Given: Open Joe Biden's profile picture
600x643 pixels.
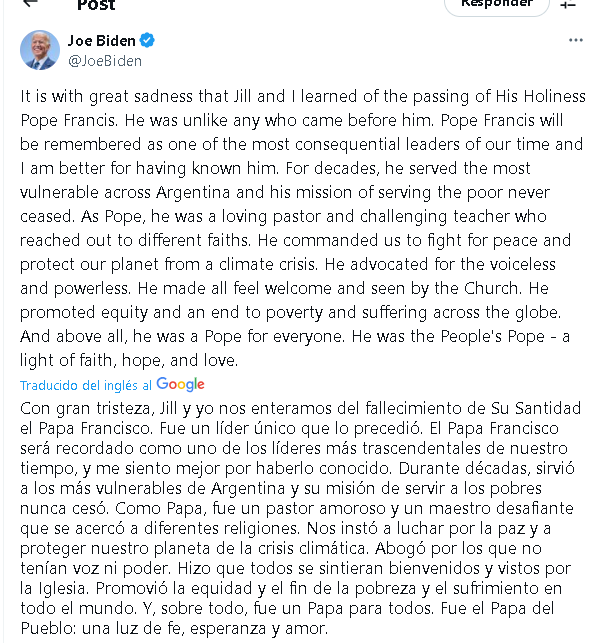Looking at the screenshot, I should point(40,50).
